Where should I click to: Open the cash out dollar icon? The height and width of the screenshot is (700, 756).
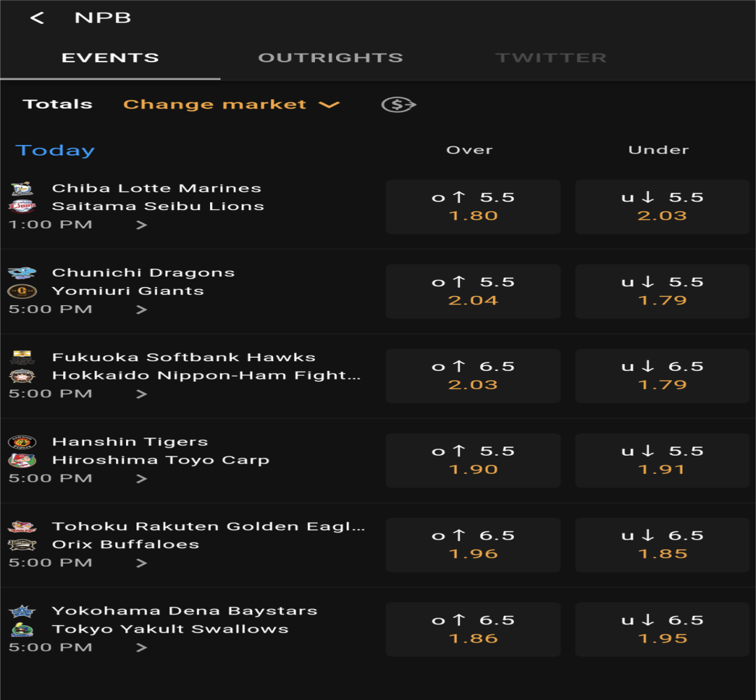pyautogui.click(x=398, y=104)
